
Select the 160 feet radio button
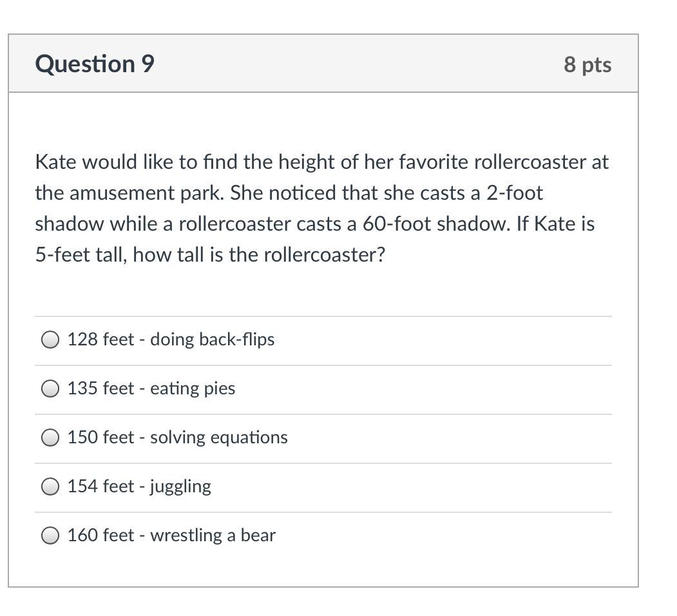click(x=50, y=535)
